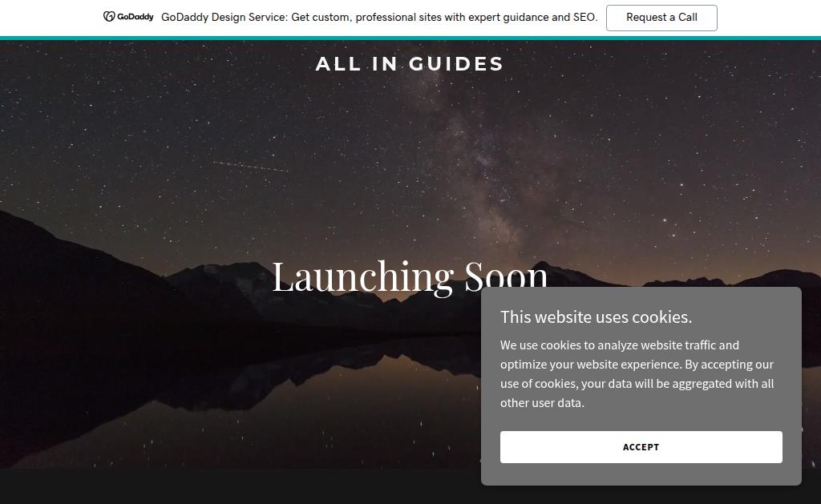Click the cookie policy description paragraph
Image resolution: width=821 pixels, height=504 pixels.
[637, 373]
